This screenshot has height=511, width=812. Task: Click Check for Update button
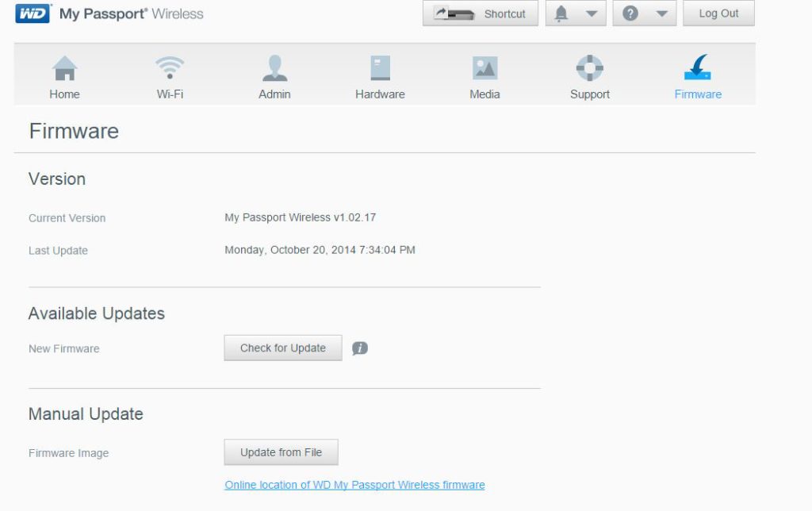283,348
